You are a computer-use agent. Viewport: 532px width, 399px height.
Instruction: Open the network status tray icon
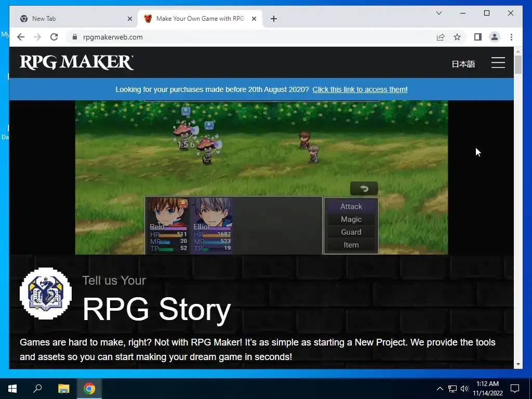tap(453, 389)
